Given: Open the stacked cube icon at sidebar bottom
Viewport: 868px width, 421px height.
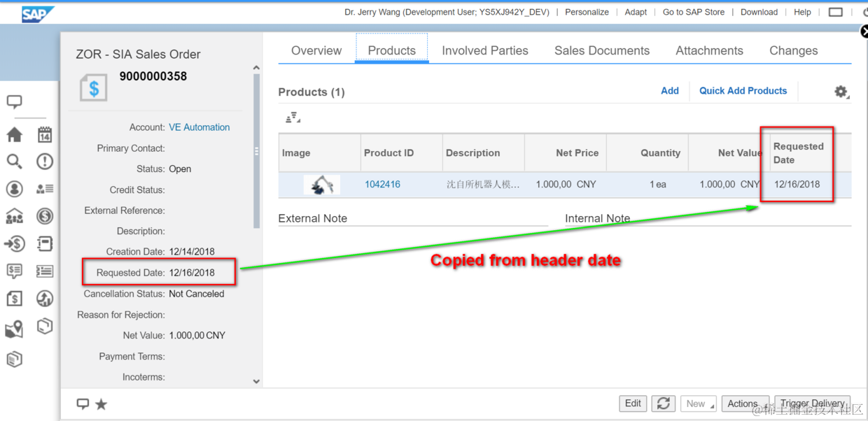Looking at the screenshot, I should (x=14, y=359).
